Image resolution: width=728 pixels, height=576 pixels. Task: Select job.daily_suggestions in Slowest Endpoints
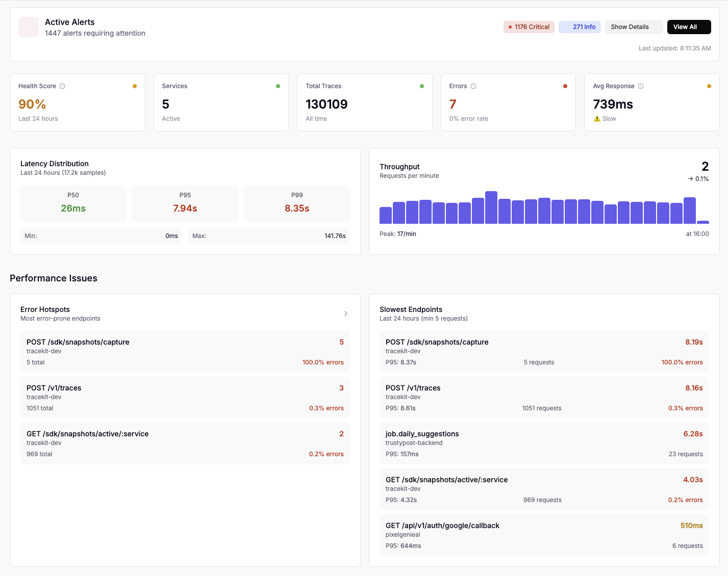(544, 443)
